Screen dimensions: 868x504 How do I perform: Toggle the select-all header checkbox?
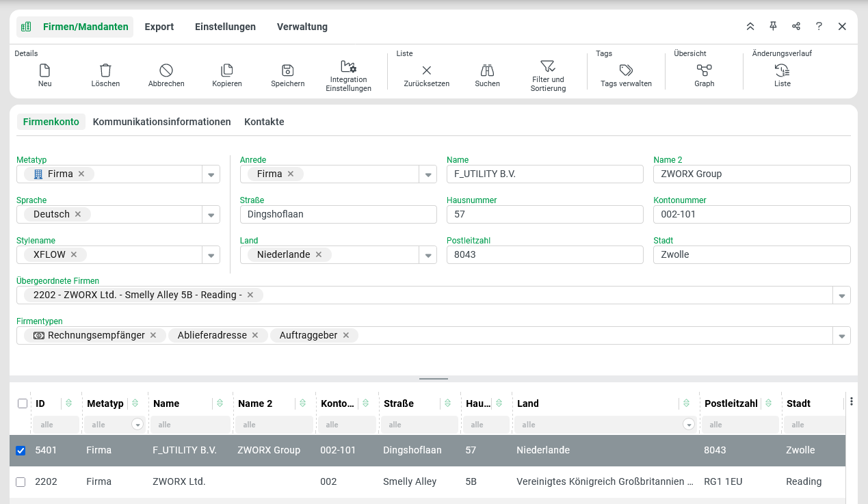tap(23, 403)
